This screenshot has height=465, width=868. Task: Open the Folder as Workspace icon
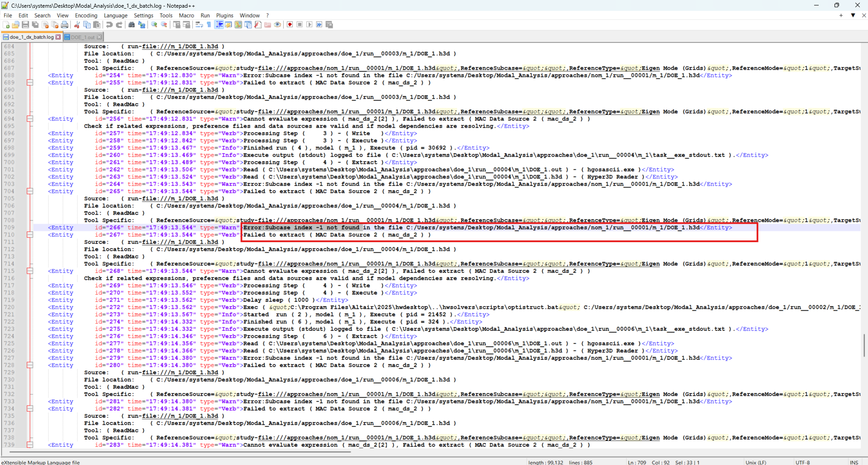point(267,25)
